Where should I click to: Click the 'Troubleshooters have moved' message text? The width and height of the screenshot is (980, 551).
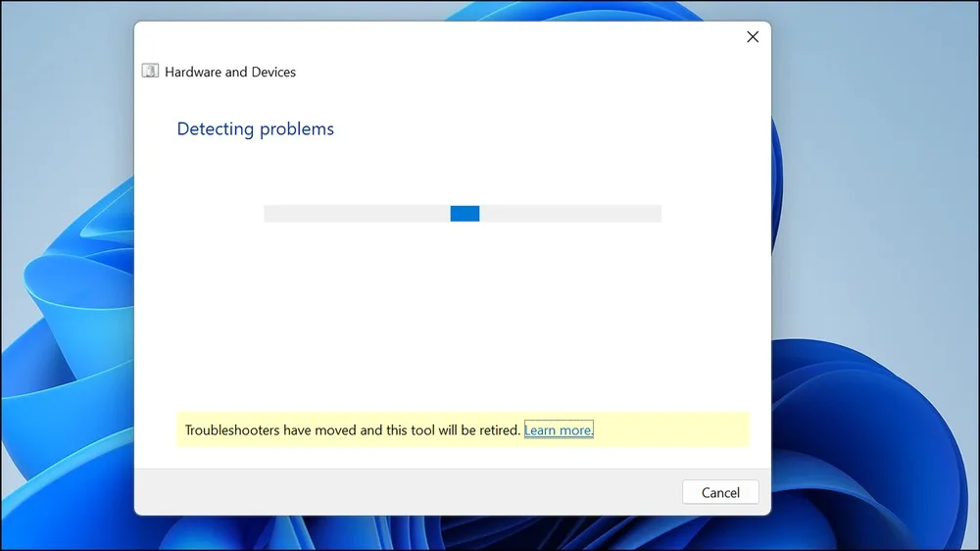click(x=353, y=429)
